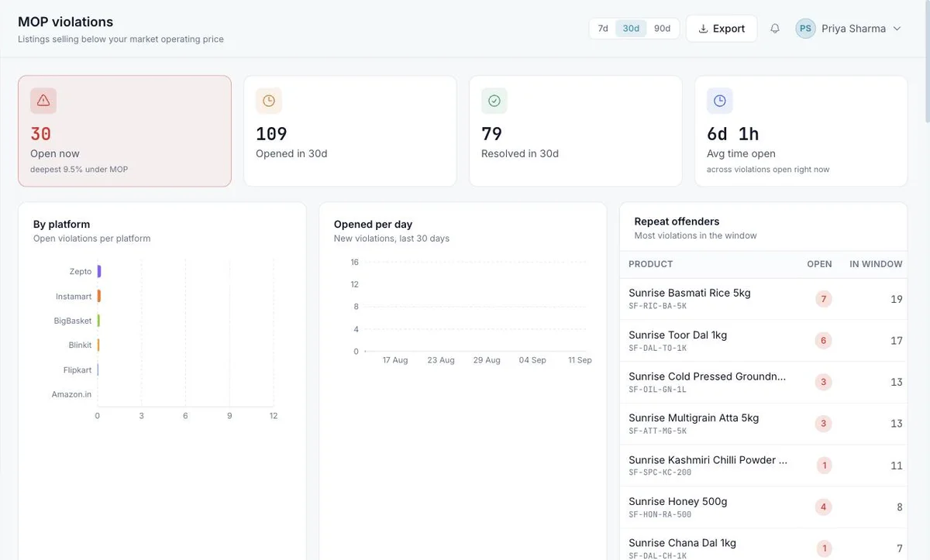Click the Instamart bar in platform chart
The width and height of the screenshot is (930, 560).
click(x=99, y=297)
